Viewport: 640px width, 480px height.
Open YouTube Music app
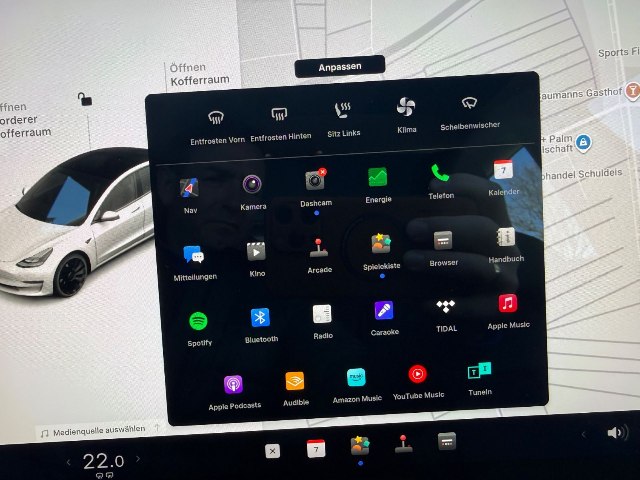point(417,375)
